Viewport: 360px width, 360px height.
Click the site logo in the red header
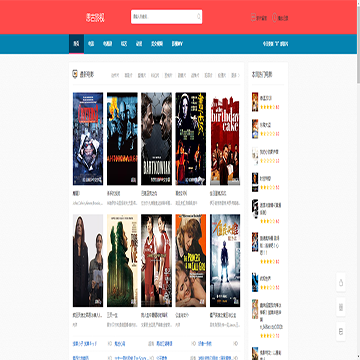coord(95,17)
